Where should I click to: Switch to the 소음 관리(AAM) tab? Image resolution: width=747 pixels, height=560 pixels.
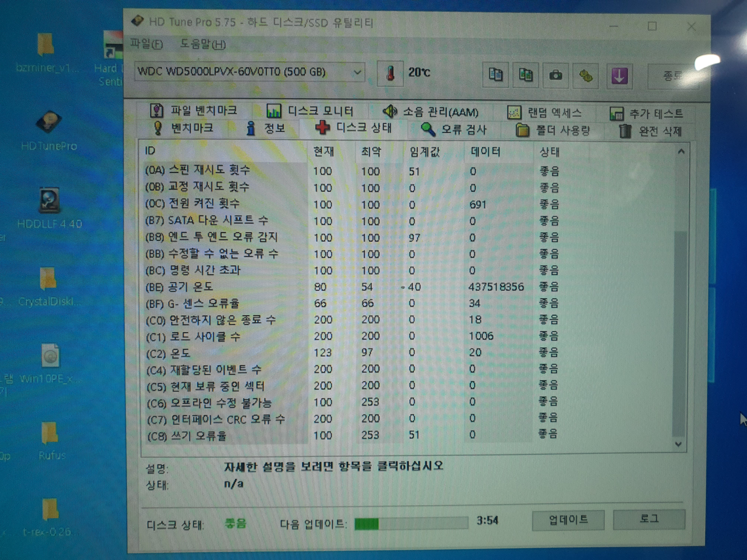pos(431,112)
